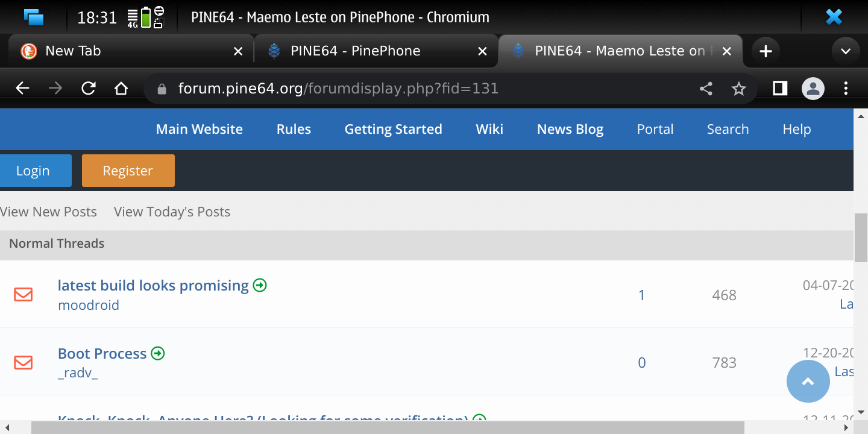This screenshot has width=868, height=434.
Task: Go to browser home page icon
Action: click(x=121, y=89)
